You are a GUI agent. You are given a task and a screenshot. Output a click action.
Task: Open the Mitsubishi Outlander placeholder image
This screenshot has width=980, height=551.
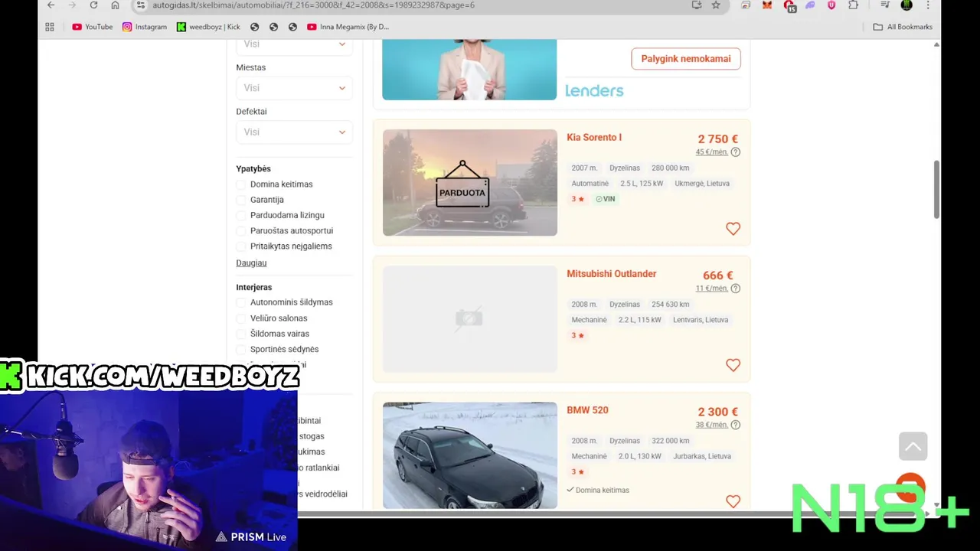pyautogui.click(x=470, y=319)
